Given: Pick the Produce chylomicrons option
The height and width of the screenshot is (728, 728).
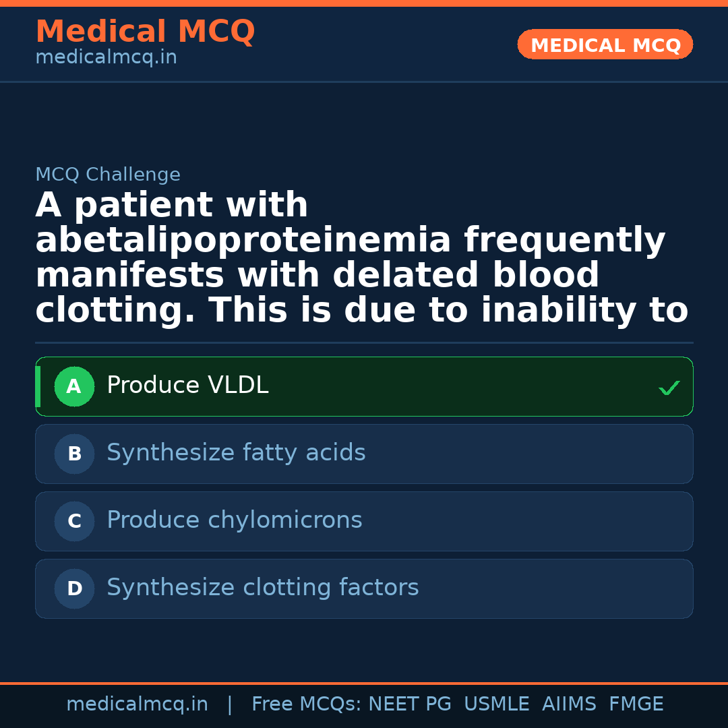Looking at the screenshot, I should 234,520.
